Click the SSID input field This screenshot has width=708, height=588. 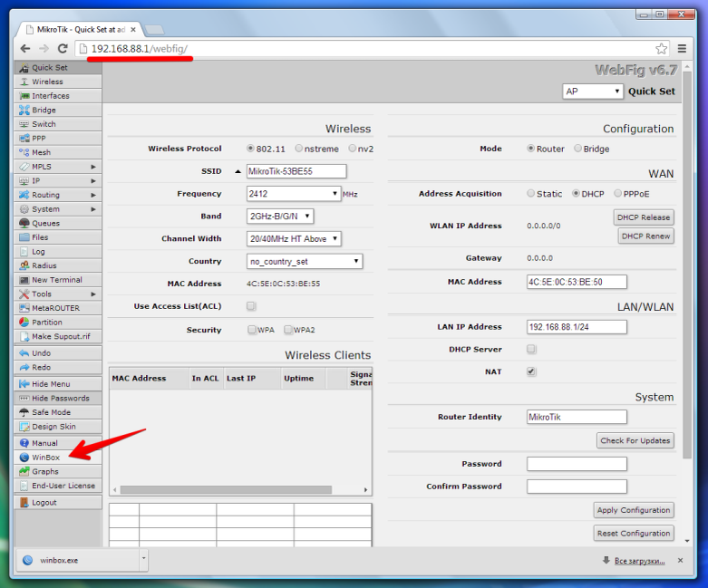click(x=296, y=171)
